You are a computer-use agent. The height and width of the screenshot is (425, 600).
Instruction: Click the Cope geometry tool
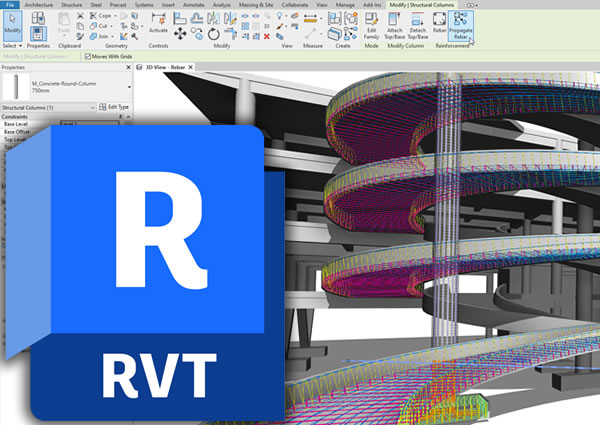pos(101,16)
